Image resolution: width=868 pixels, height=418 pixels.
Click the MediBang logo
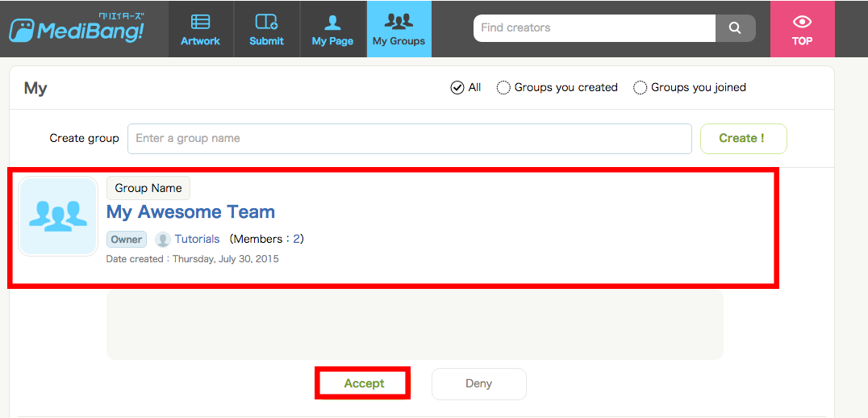[x=77, y=28]
